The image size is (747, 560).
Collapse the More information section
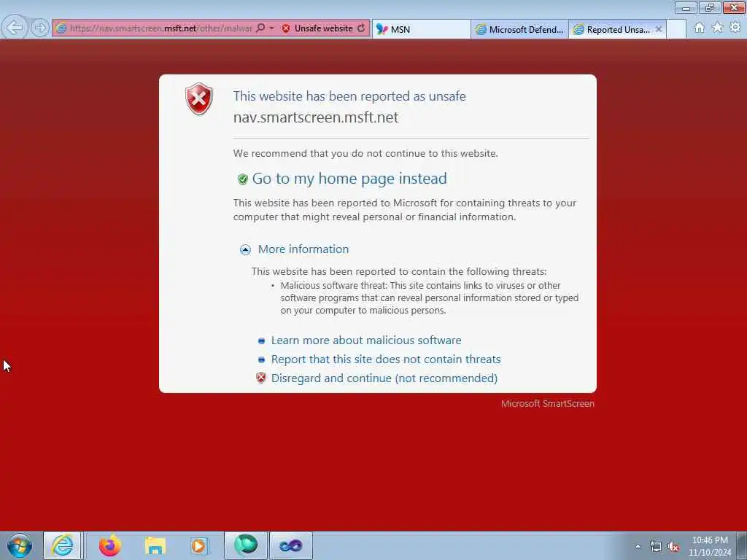pos(245,249)
